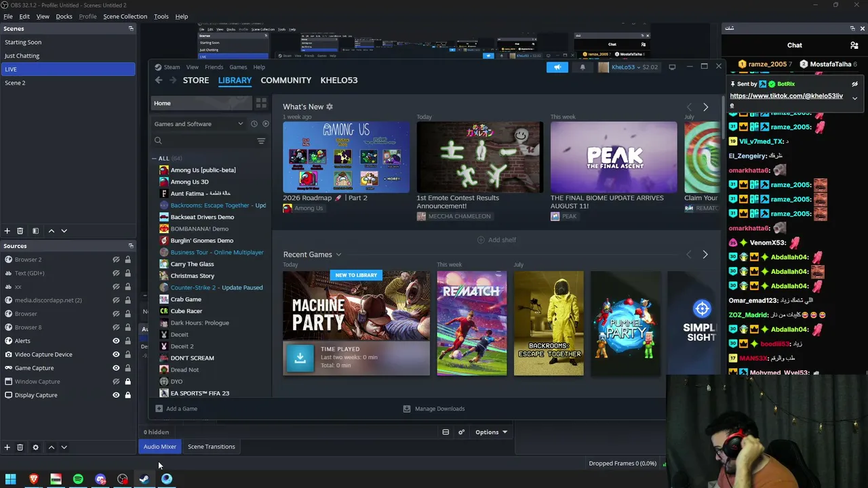Switch Steam library to collections grid view
868x488 pixels.
coord(261,103)
